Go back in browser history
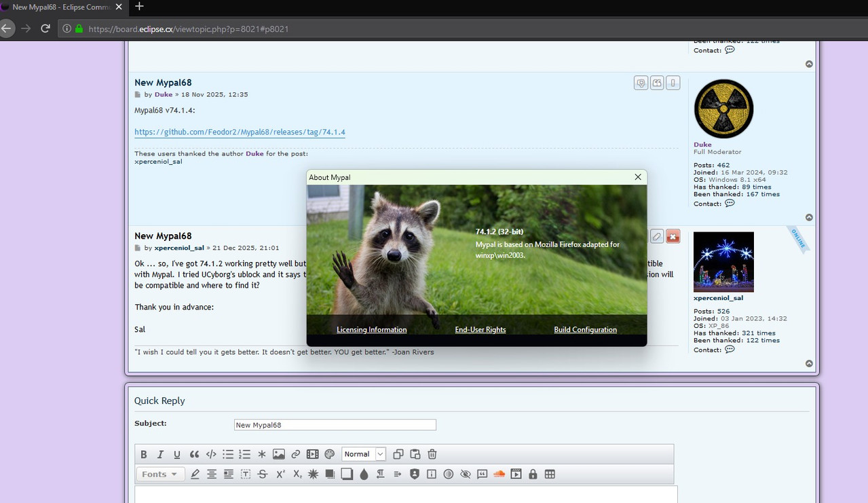Image resolution: width=868 pixels, height=503 pixels. (7, 29)
